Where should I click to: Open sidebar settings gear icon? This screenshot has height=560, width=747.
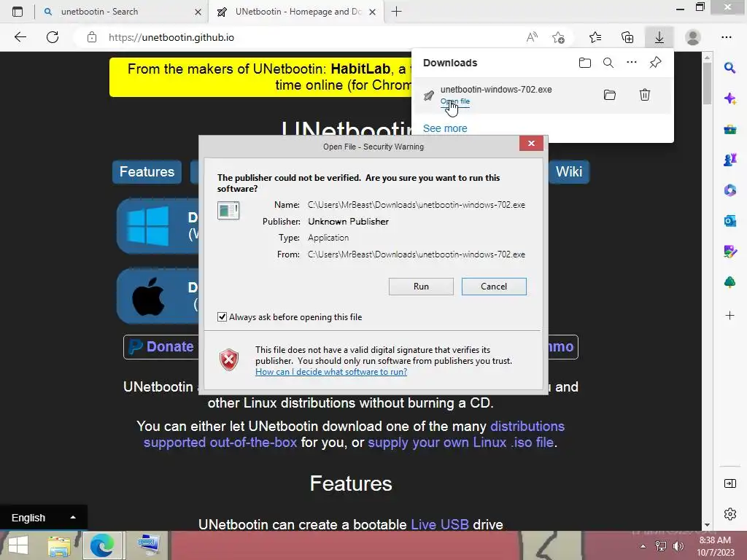[729, 514]
